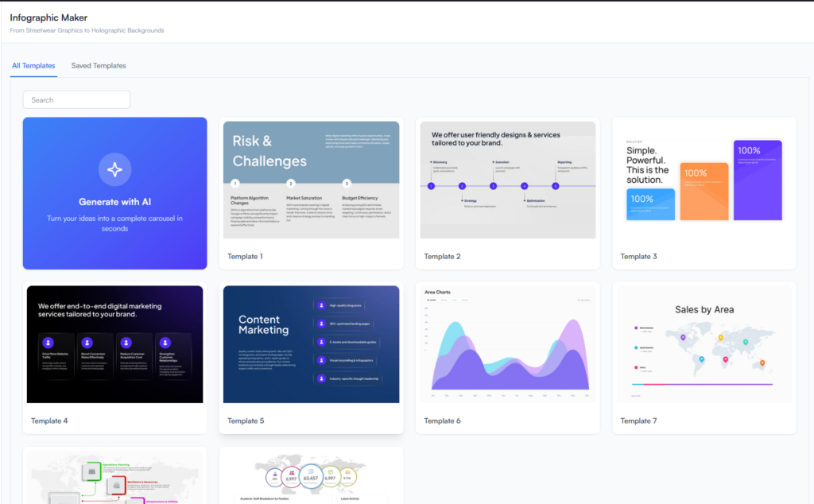The width and height of the screenshot is (814, 504).
Task: Click the red 6,997 staff circle icon
Action: 291,476
